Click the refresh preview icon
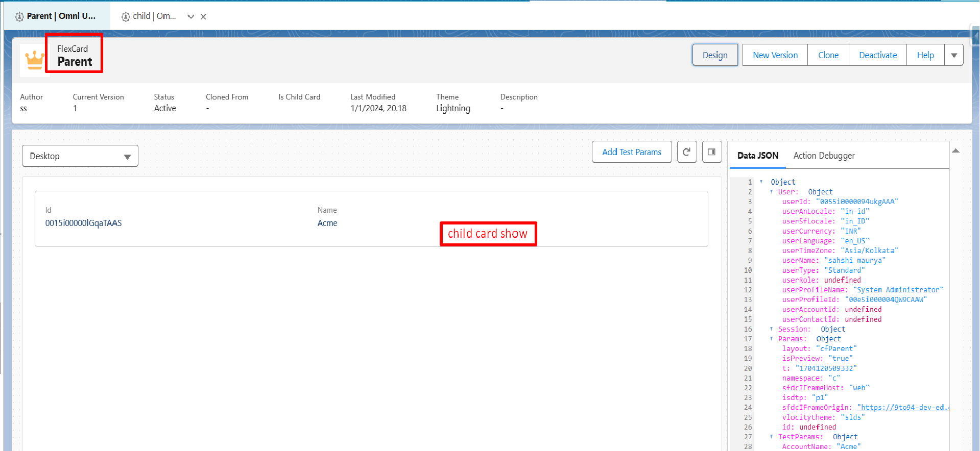The height and width of the screenshot is (451, 980). [x=687, y=152]
